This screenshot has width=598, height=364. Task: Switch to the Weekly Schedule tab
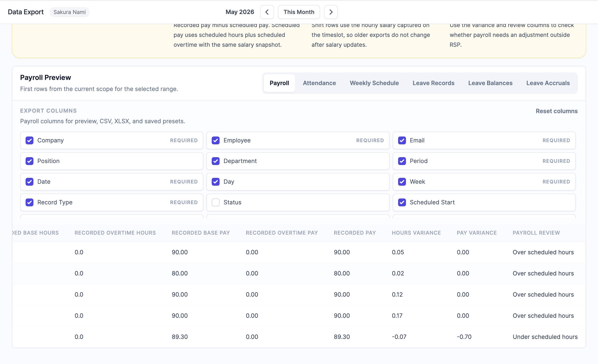374,83
